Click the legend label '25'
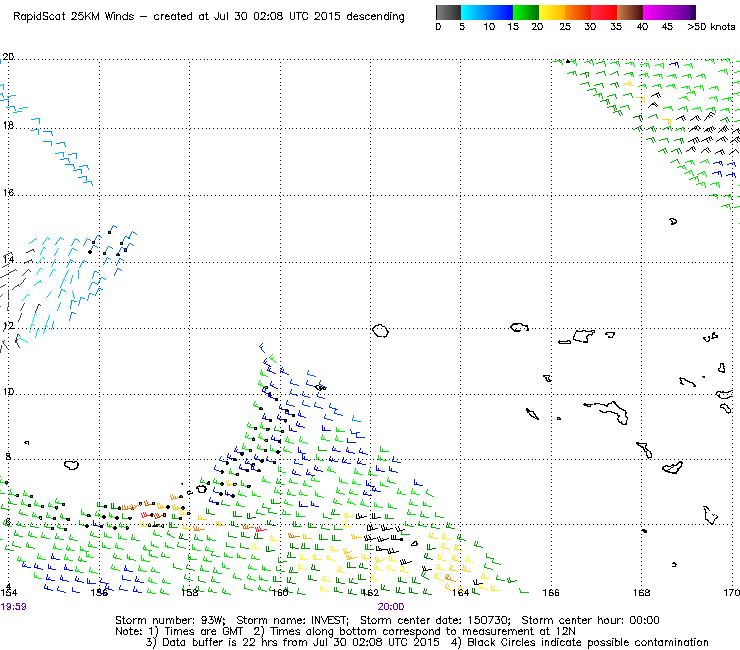This screenshot has width=740, height=650. coord(565,27)
